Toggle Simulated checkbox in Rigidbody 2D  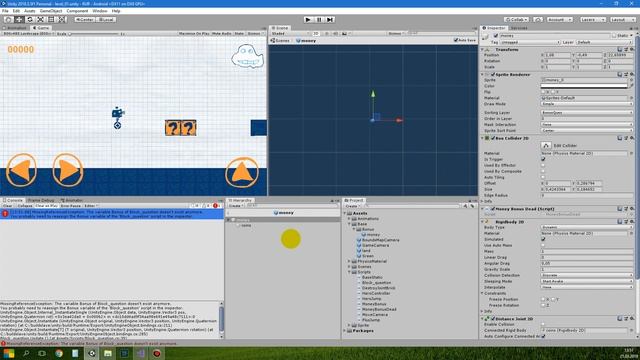543,239
